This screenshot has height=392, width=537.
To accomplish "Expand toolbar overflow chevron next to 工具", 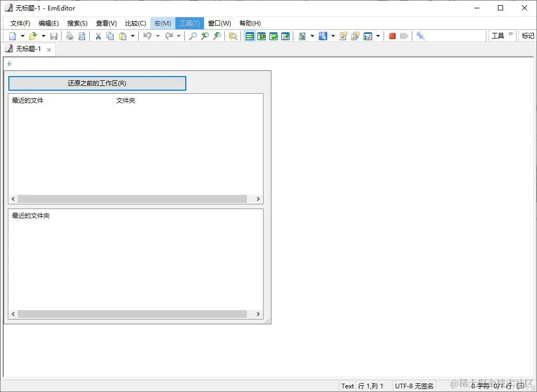I will [510, 34].
